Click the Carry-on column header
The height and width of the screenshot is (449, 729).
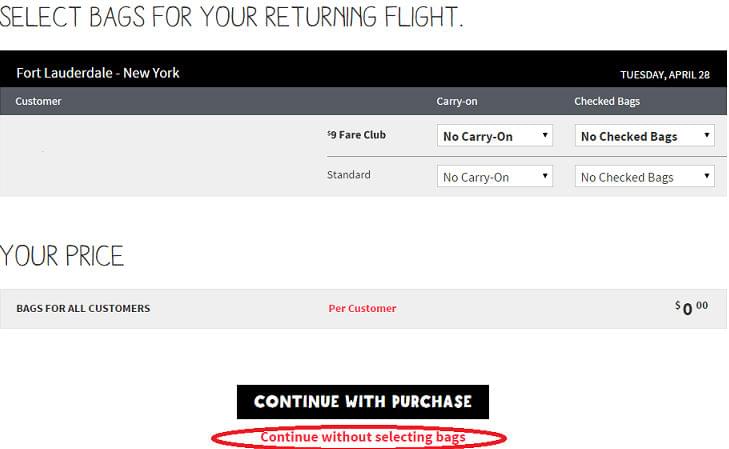pos(457,101)
